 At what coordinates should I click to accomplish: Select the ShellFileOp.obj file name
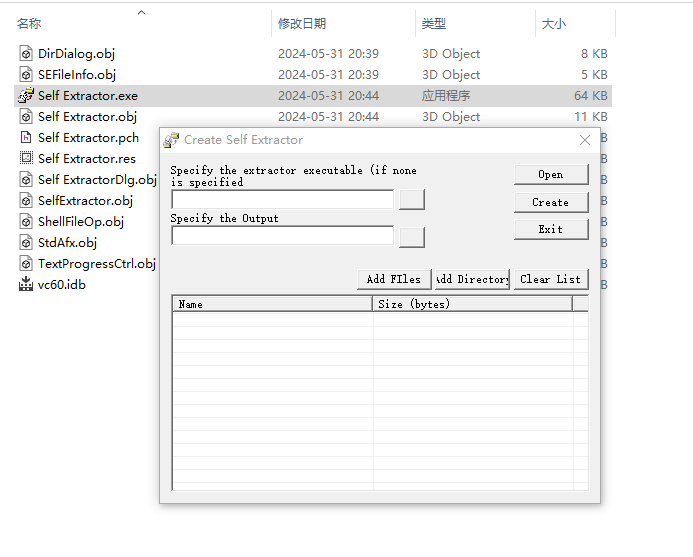pyautogui.click(x=81, y=222)
